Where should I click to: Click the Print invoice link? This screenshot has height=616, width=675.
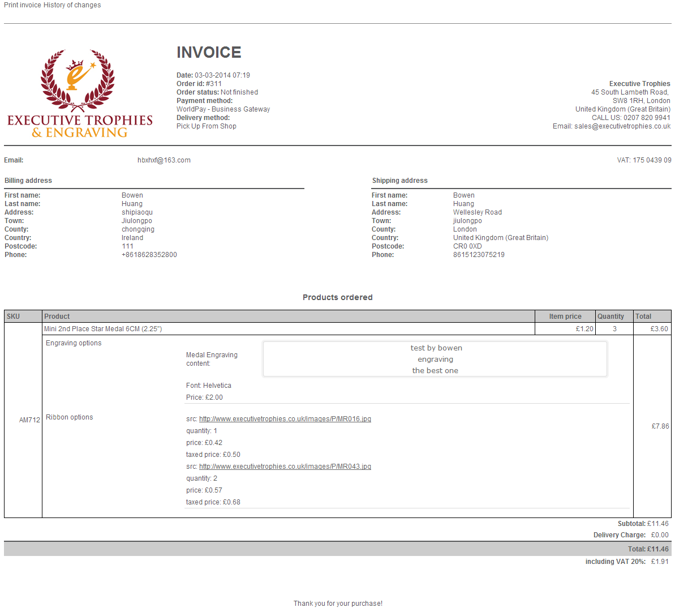point(23,5)
